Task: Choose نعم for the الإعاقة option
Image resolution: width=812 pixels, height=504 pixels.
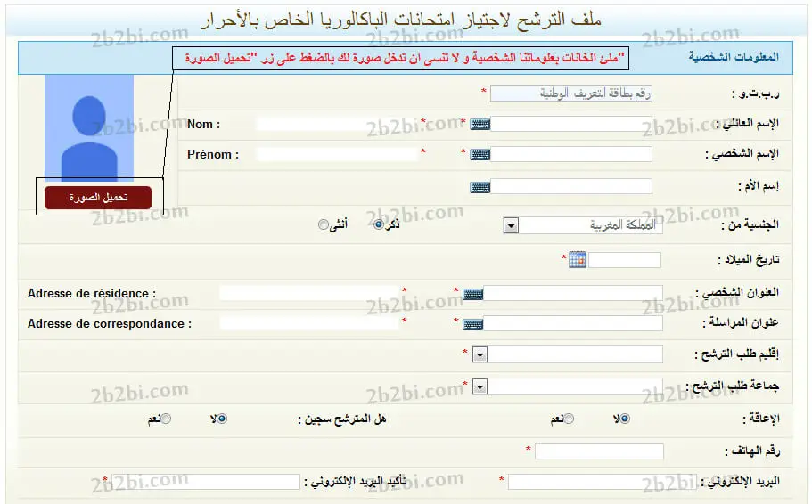Action: [x=569, y=419]
